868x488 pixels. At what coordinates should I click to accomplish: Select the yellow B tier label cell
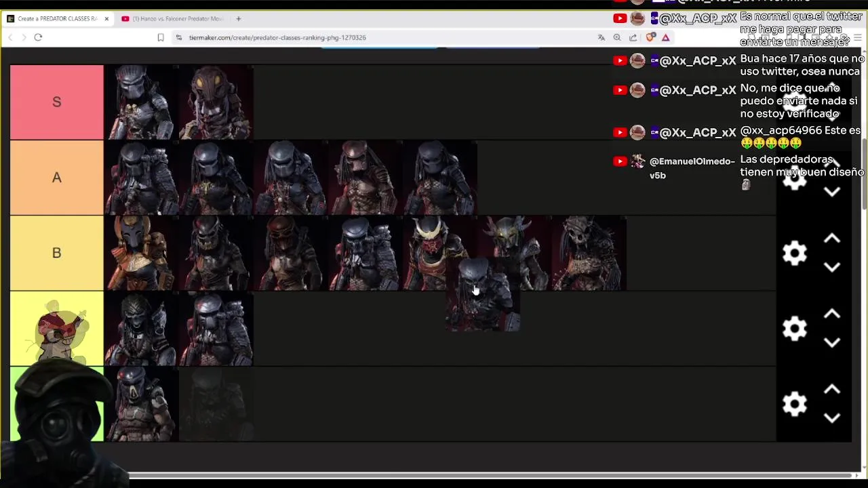57,253
